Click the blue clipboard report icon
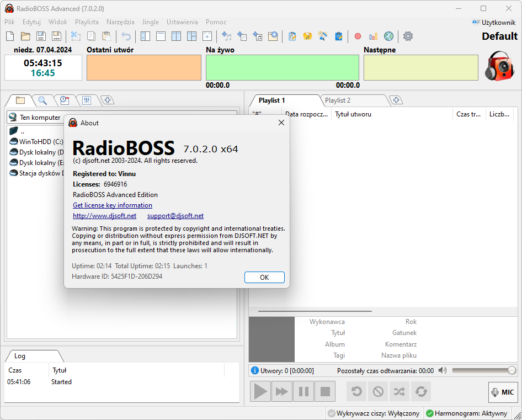522x420 pixels. coord(338,36)
